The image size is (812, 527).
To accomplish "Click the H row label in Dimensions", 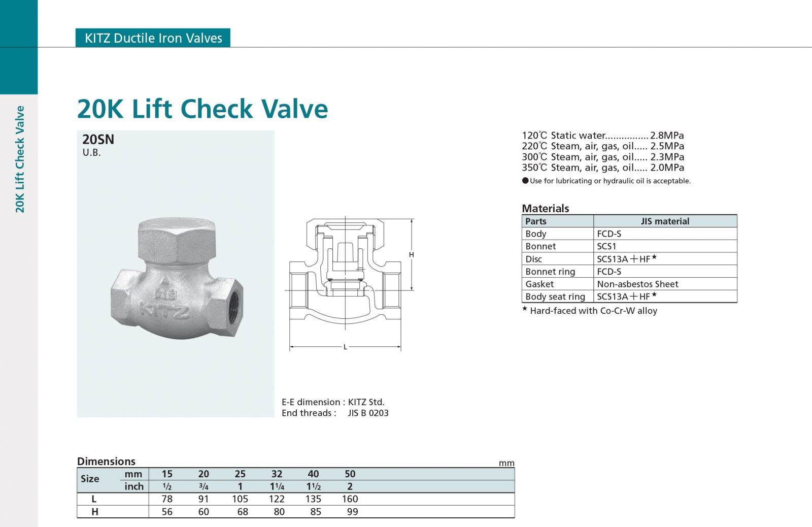I will tap(94, 512).
